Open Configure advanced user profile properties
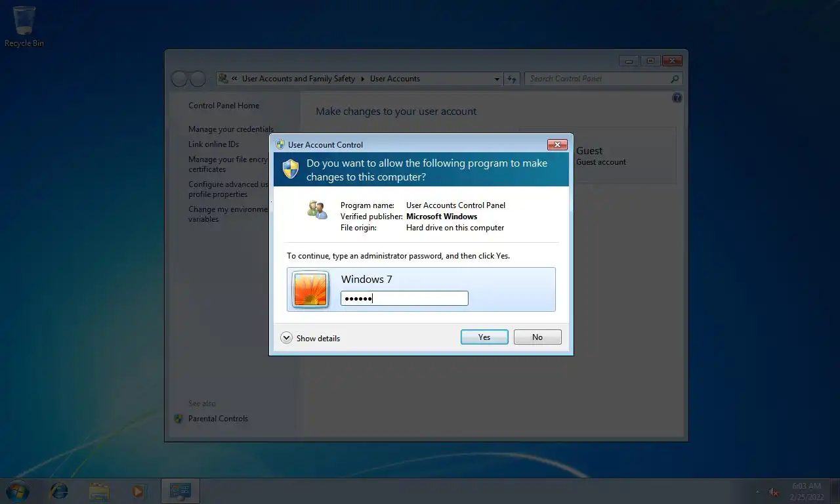840x504 pixels. (228, 189)
